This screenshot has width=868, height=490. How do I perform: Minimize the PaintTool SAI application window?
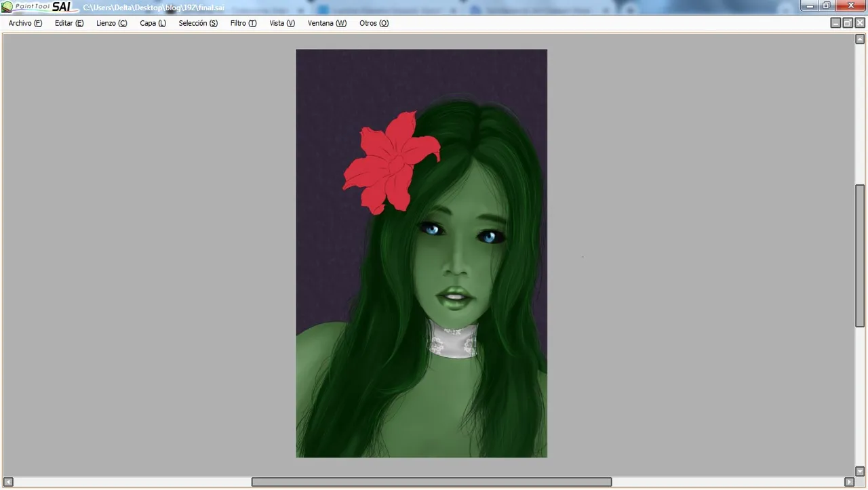[x=810, y=6]
